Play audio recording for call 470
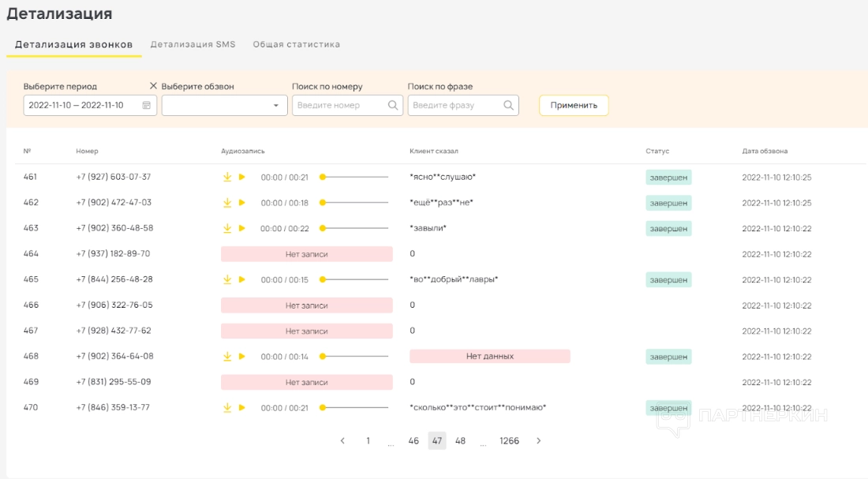Viewport: 868px width, 479px height. 242,407
